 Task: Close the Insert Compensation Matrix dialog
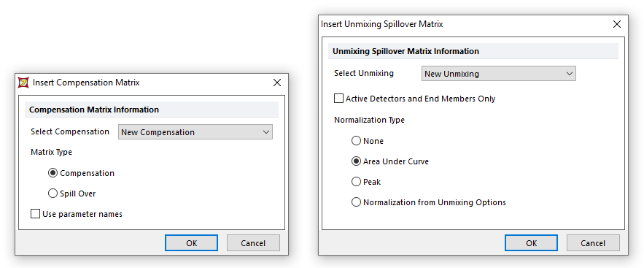click(277, 83)
